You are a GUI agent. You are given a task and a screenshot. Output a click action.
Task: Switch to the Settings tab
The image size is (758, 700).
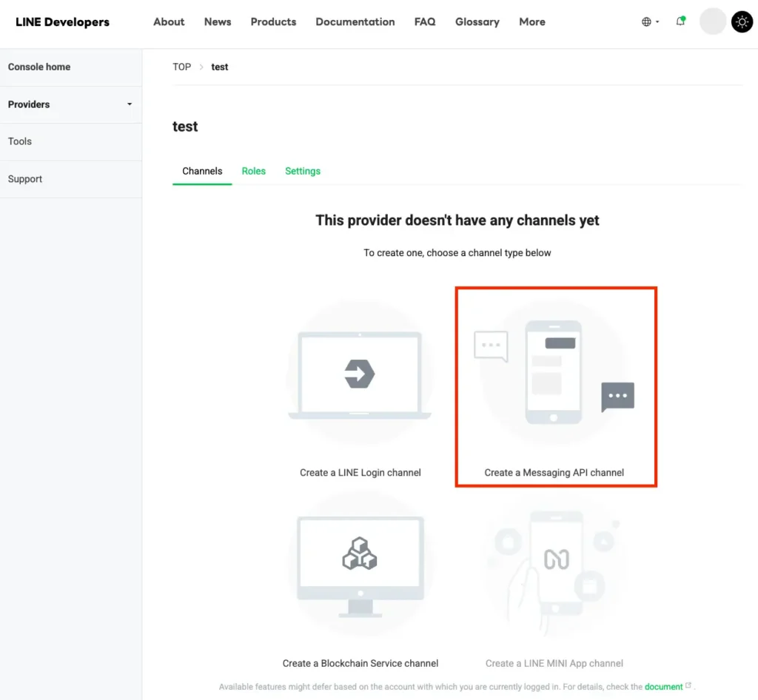[303, 172]
